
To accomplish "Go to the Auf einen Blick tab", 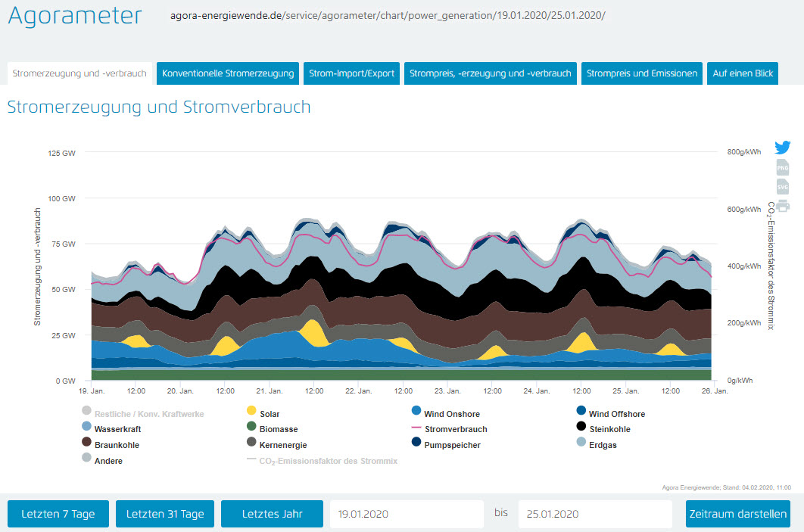I will (x=742, y=73).
